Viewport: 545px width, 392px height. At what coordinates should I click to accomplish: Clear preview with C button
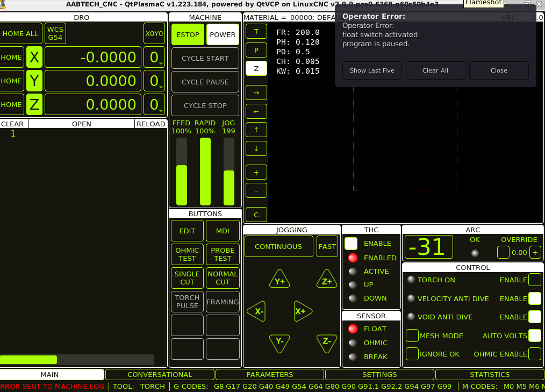pyautogui.click(x=256, y=215)
